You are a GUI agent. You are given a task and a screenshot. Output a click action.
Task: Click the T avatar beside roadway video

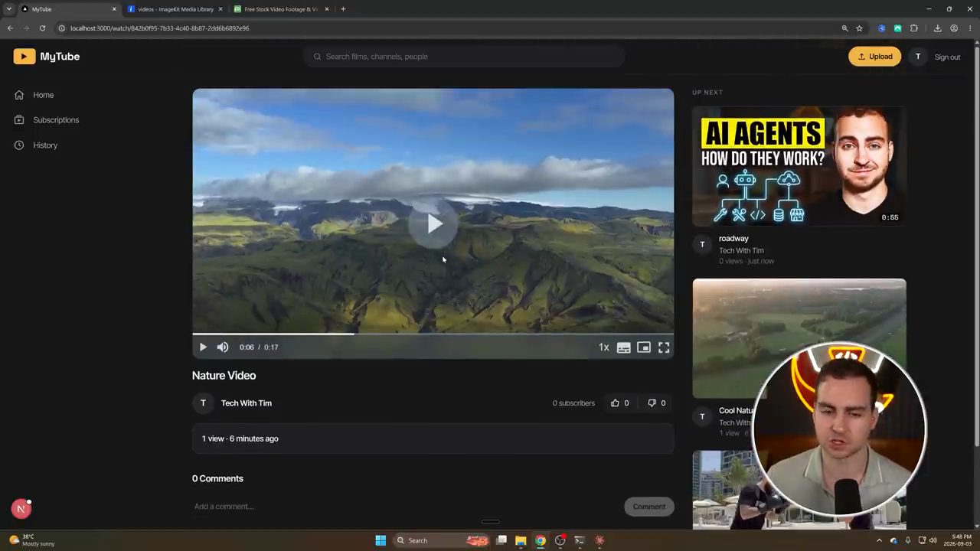702,245
